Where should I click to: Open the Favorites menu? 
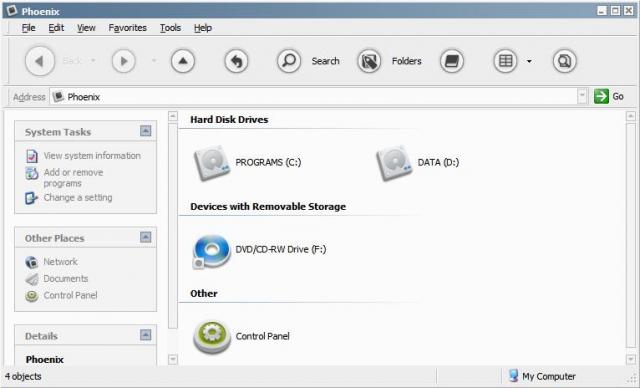[127, 28]
